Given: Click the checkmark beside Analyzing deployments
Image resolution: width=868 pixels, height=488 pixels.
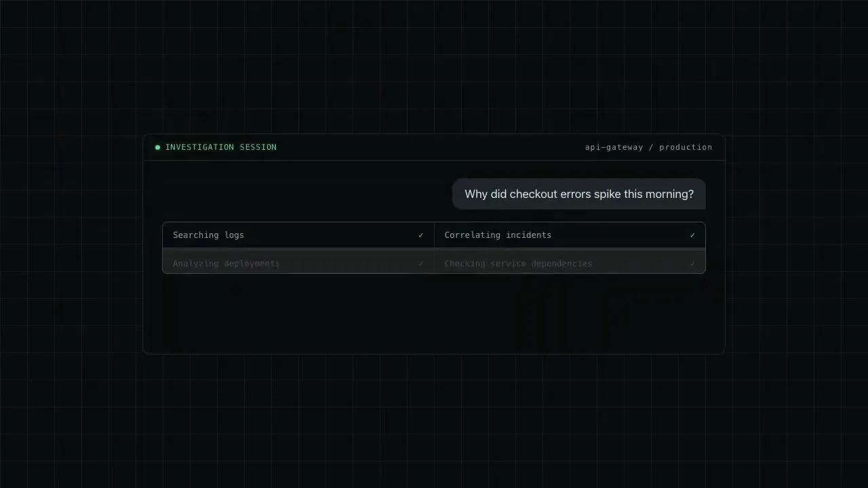Looking at the screenshot, I should (420, 264).
